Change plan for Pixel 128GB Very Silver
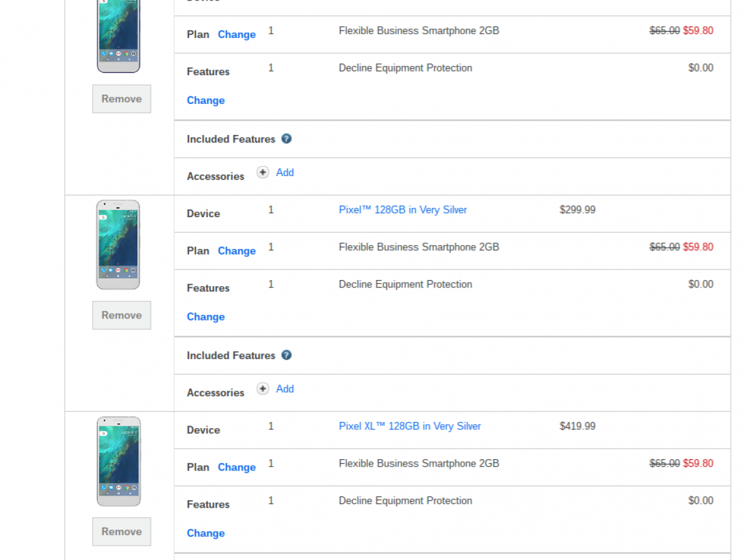Viewport: 747px width, 560px height. click(x=237, y=251)
